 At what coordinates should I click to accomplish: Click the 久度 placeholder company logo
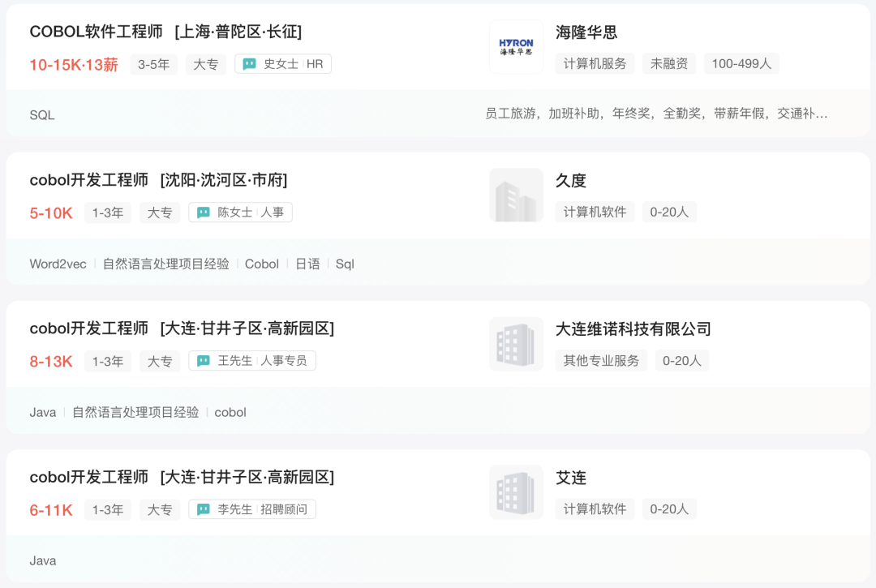[x=516, y=195]
